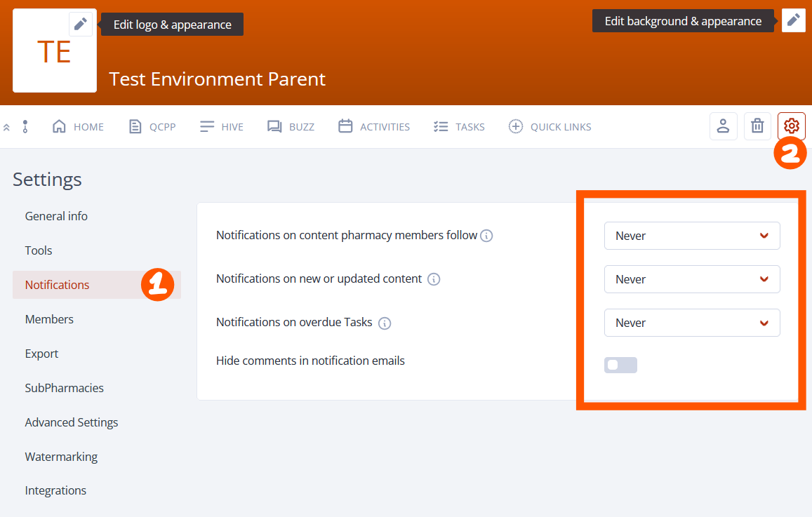812x517 pixels.
Task: Open Advanced Settings section
Action: tap(72, 422)
